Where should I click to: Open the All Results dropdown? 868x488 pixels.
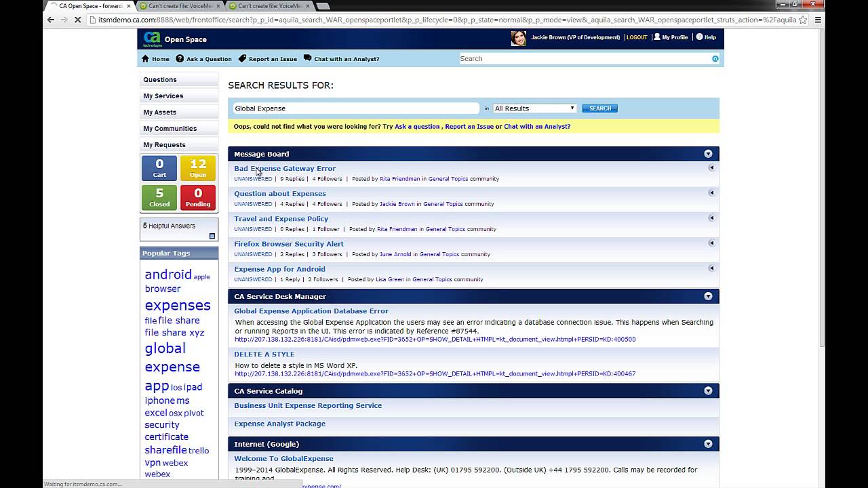[x=535, y=108]
